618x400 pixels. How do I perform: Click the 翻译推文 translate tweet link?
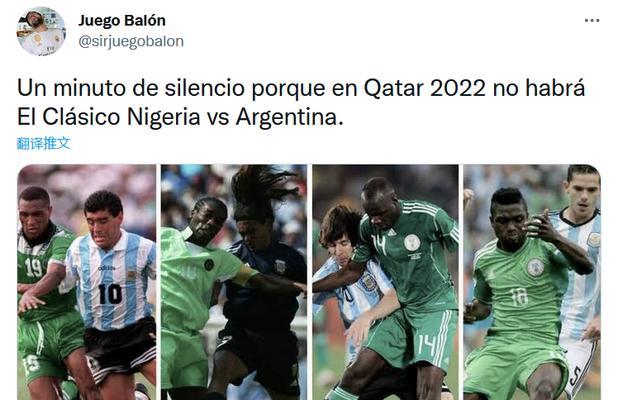pos(43,143)
